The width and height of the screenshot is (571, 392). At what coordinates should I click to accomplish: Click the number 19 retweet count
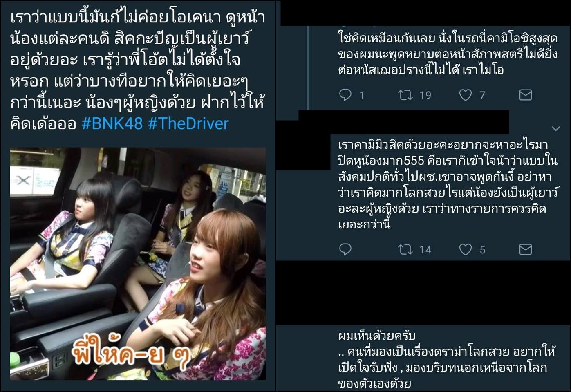(425, 95)
